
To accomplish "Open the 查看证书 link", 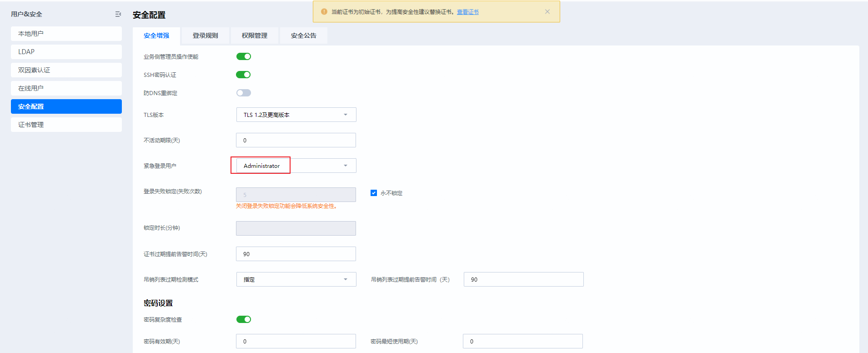I will [467, 12].
